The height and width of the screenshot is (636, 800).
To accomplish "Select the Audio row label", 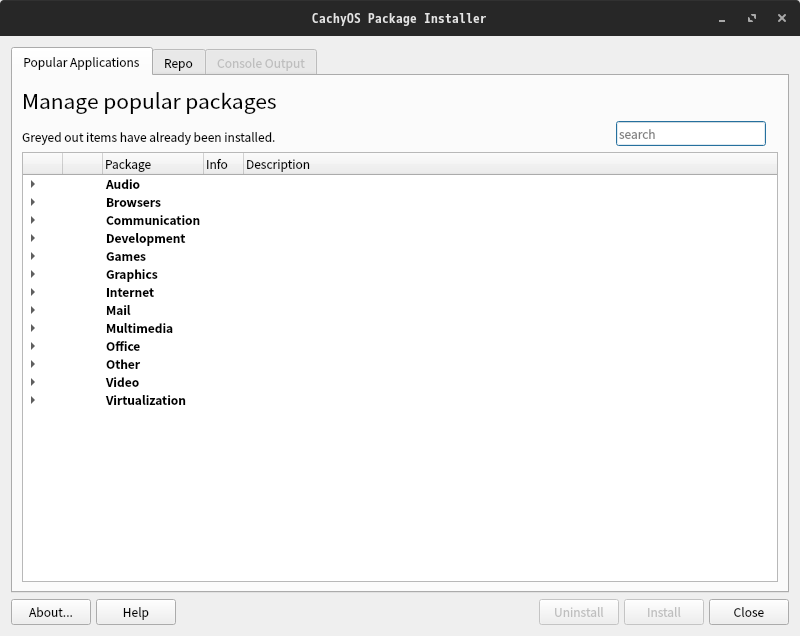I will [122, 185].
